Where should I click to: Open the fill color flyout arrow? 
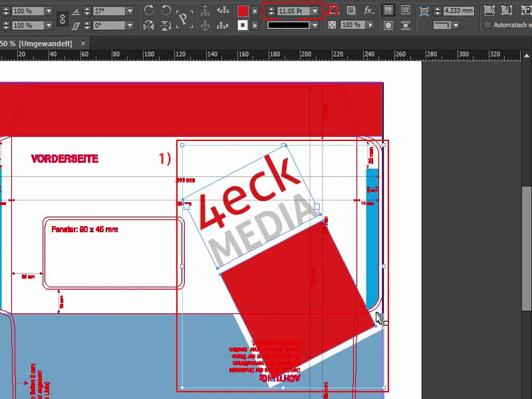click(x=255, y=11)
